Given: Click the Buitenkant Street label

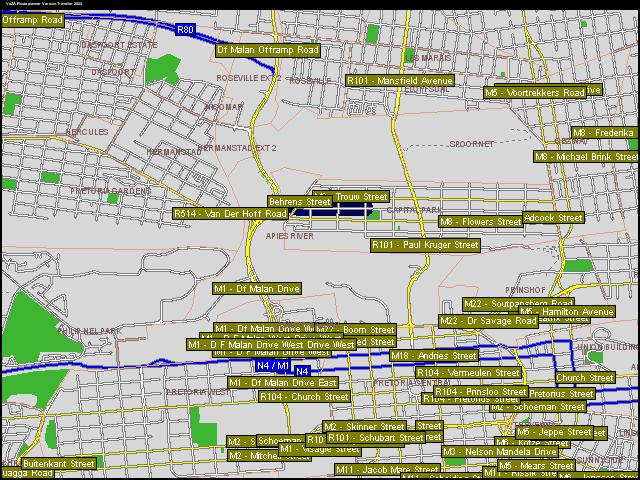Looking at the screenshot, I should tap(59, 464).
